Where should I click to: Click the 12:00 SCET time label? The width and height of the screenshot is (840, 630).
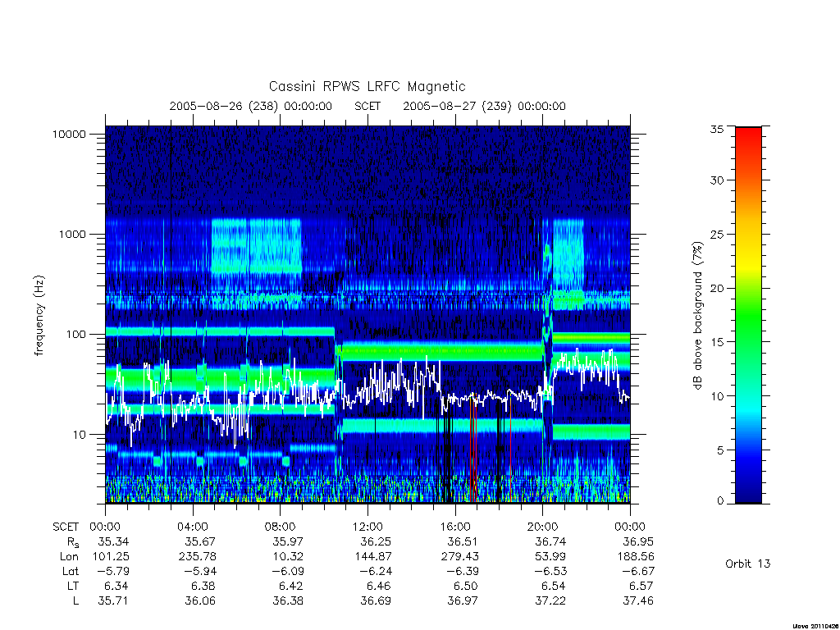(367, 527)
